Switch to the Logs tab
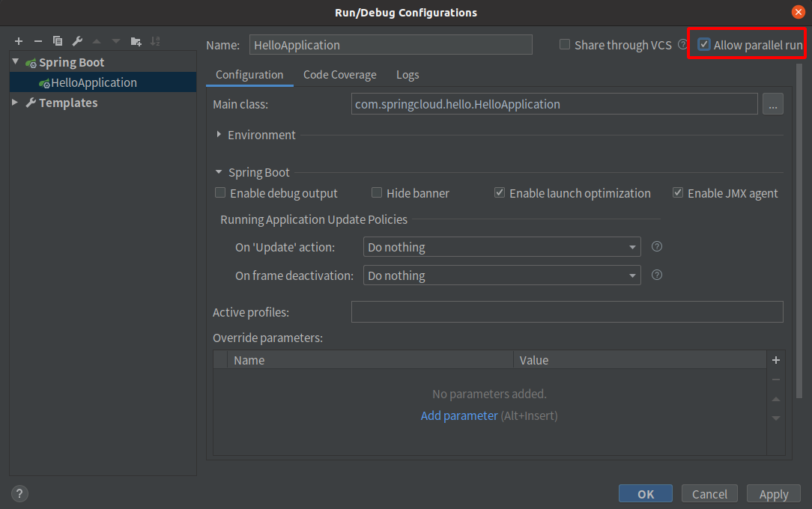 click(x=407, y=75)
